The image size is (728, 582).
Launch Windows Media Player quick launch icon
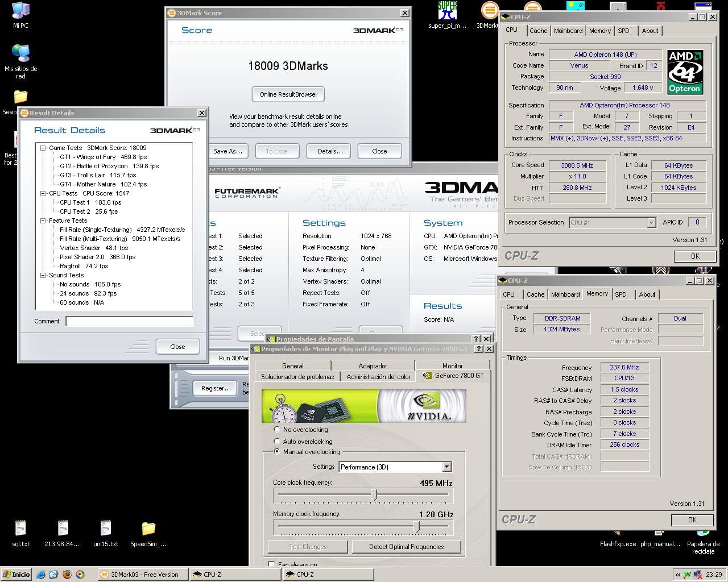[80, 575]
